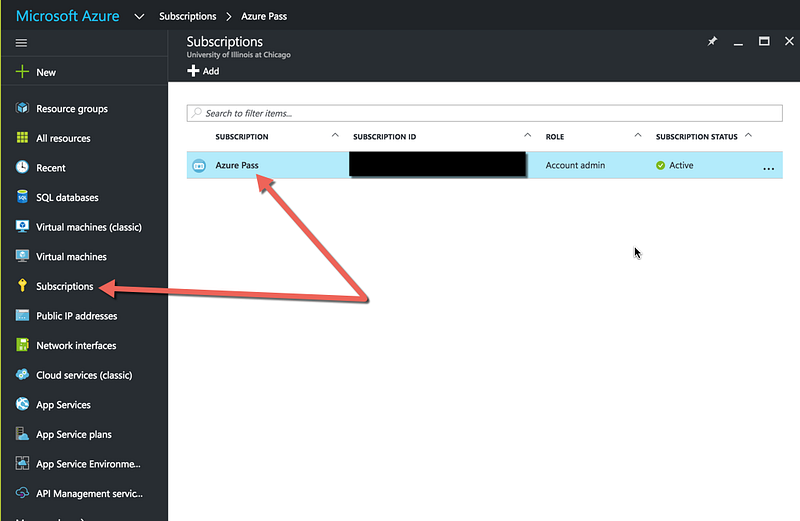The height and width of the screenshot is (521, 800).
Task: Open Resource groups cube icon
Action: pos(22,108)
